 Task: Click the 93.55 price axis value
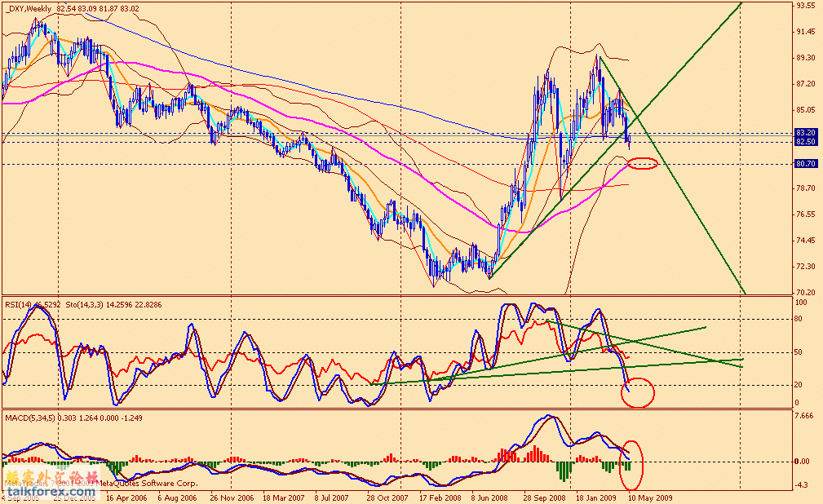[x=806, y=5]
